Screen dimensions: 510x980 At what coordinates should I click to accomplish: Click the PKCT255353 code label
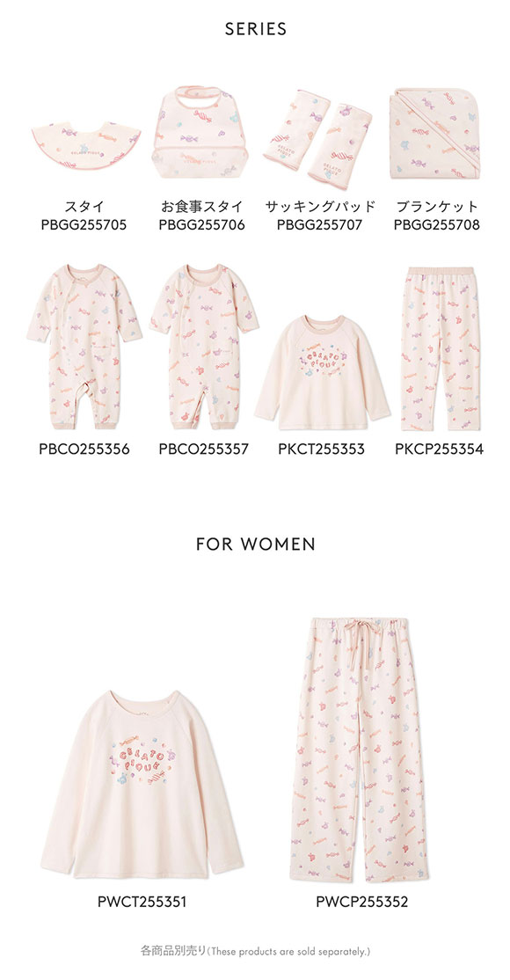(321, 449)
